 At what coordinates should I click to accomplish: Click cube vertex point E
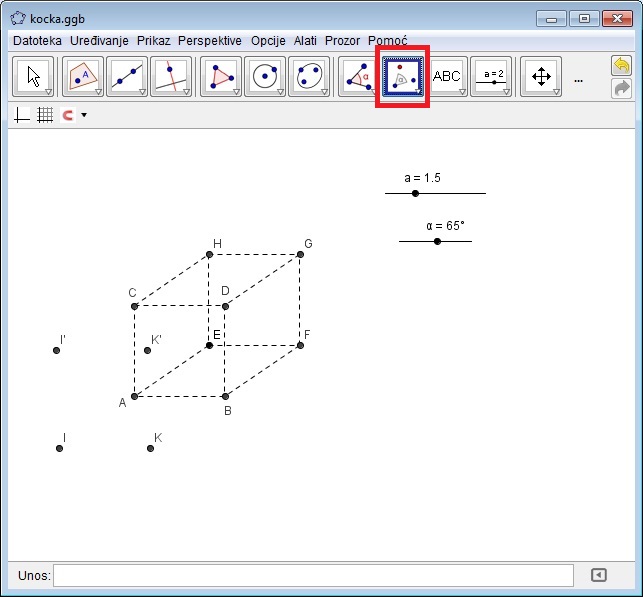coord(209,346)
